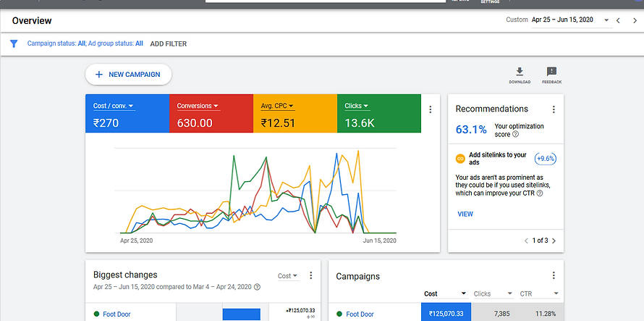Open Recommendations three-dot menu
The height and width of the screenshot is (321, 644).
[x=554, y=109]
